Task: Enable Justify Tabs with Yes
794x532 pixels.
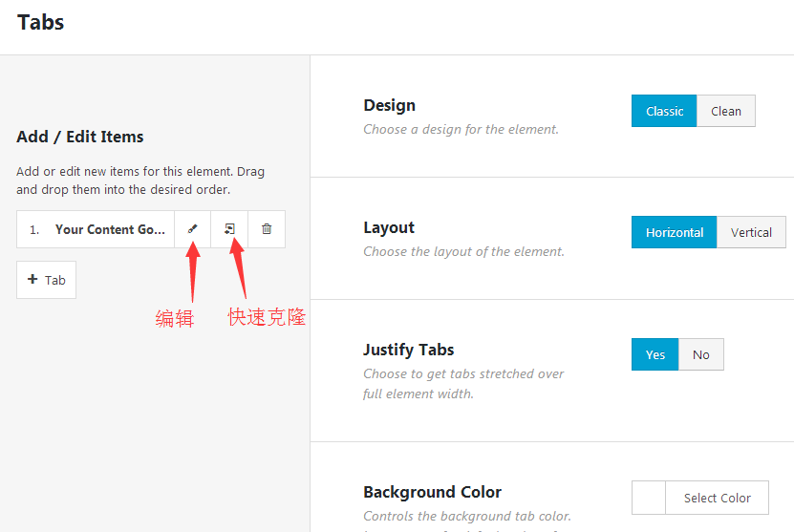Action: [655, 354]
